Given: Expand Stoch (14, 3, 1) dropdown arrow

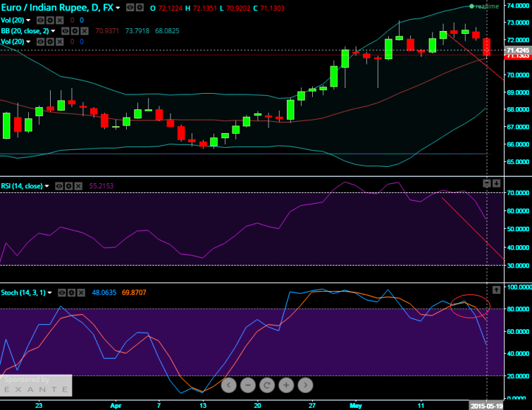Looking at the screenshot, I should coord(49,292).
